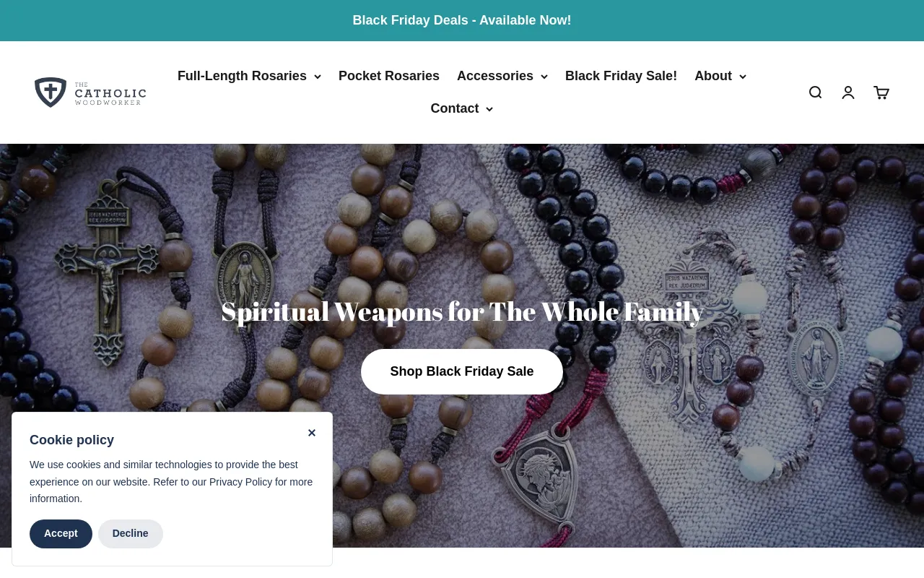This screenshot has width=924, height=578.
Task: Select the About menu item
Action: point(713,76)
